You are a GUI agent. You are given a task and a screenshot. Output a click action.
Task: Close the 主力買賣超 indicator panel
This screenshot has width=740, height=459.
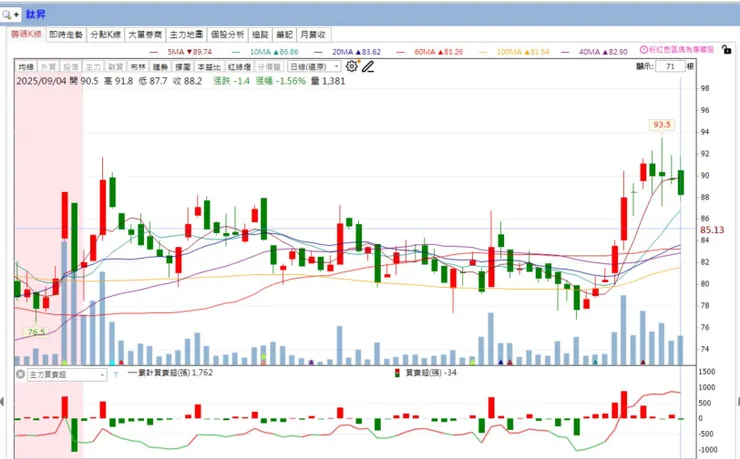point(20,374)
